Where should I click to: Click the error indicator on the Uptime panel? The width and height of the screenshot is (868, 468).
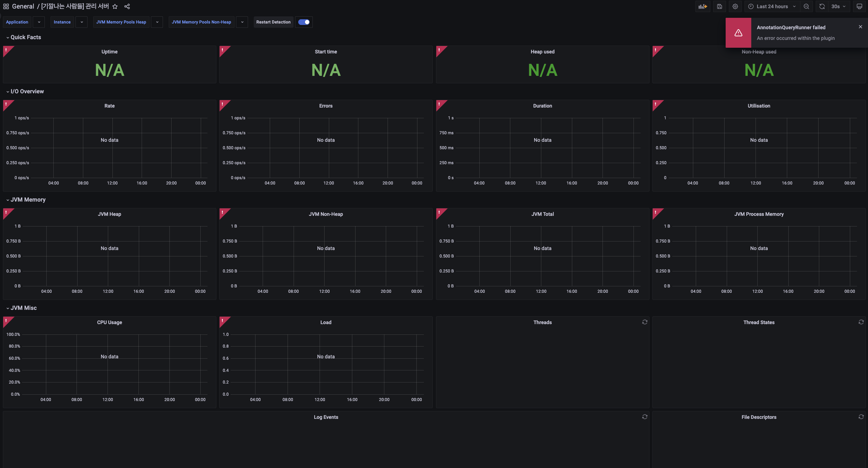point(6,50)
